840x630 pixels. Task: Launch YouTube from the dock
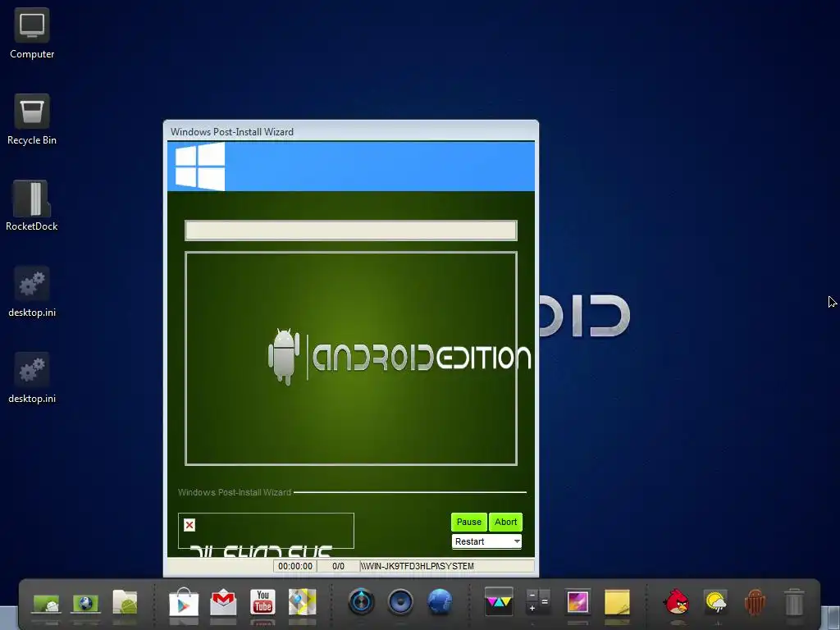tap(262, 602)
